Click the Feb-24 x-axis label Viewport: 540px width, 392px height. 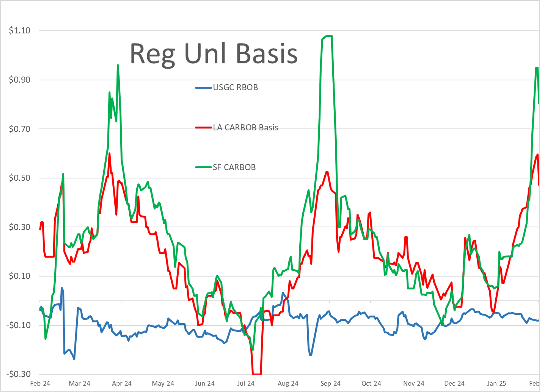coord(40,383)
